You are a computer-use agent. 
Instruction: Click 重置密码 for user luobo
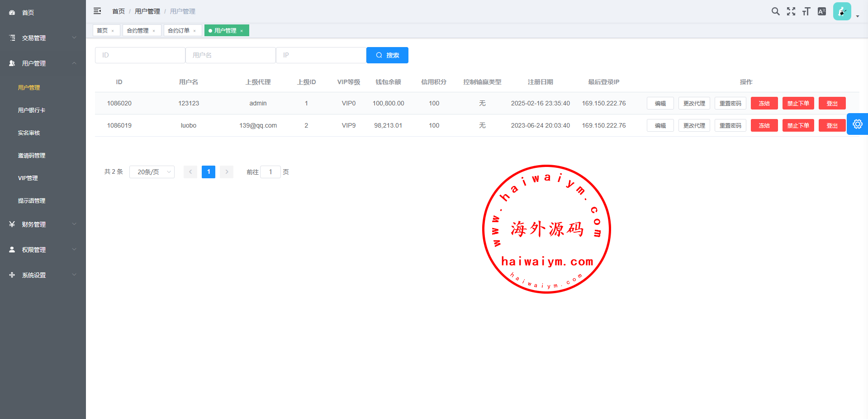[x=730, y=125]
